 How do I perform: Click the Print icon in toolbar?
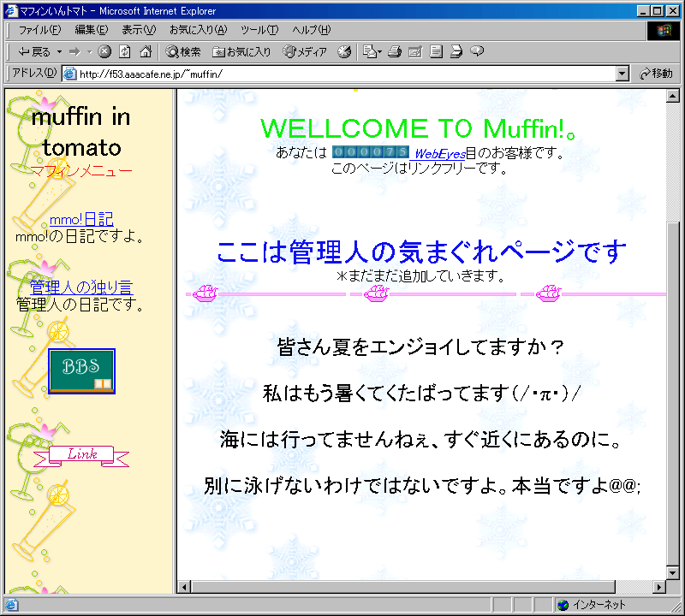(395, 51)
